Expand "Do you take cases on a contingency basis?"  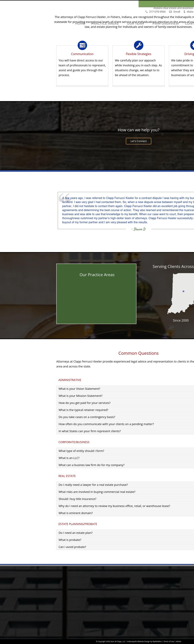[x=125, y=417]
